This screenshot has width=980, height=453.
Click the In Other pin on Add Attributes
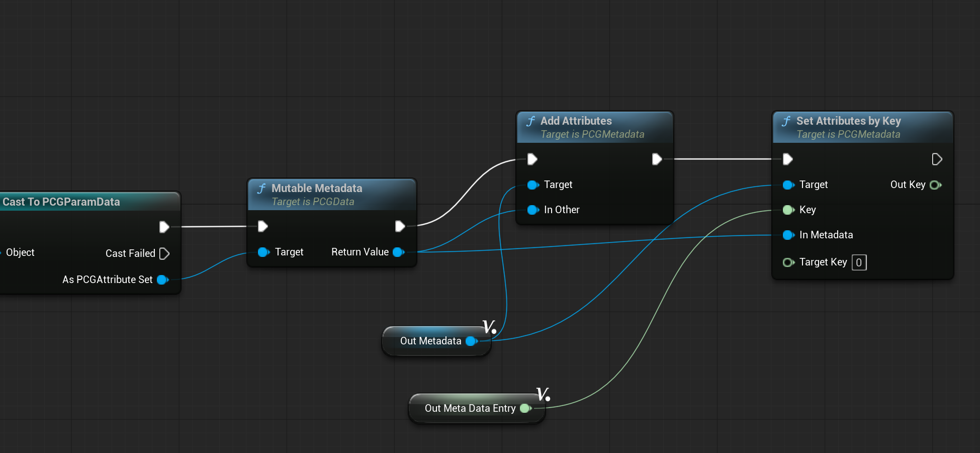click(x=532, y=210)
